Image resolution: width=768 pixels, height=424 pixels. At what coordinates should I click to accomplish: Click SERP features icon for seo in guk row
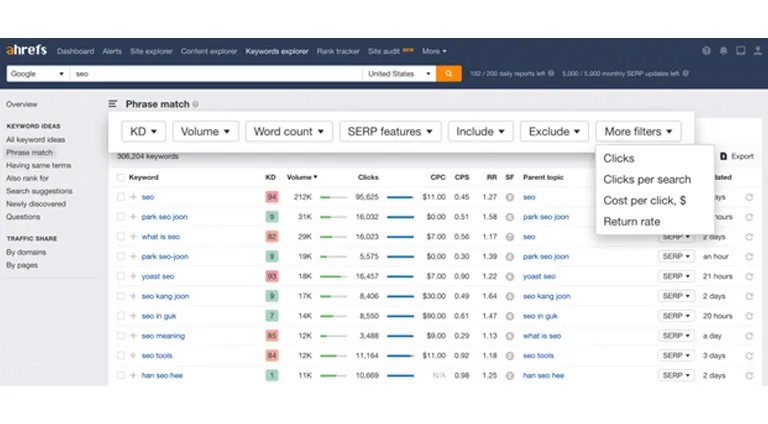pyautogui.click(x=510, y=316)
